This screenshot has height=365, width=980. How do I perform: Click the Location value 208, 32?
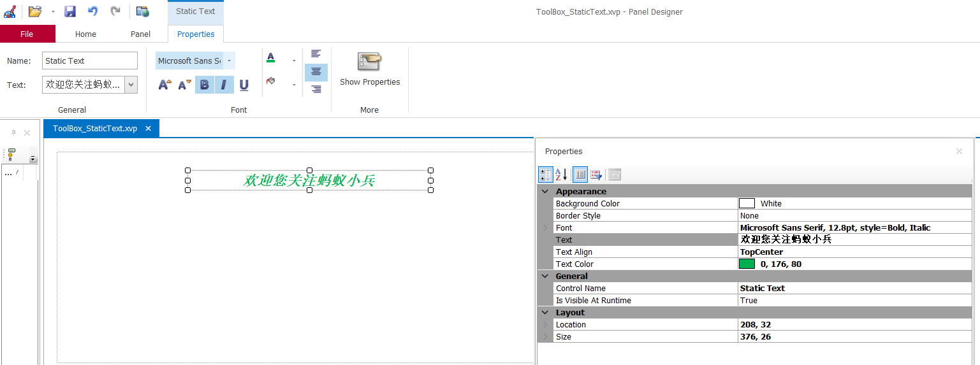[x=755, y=325]
